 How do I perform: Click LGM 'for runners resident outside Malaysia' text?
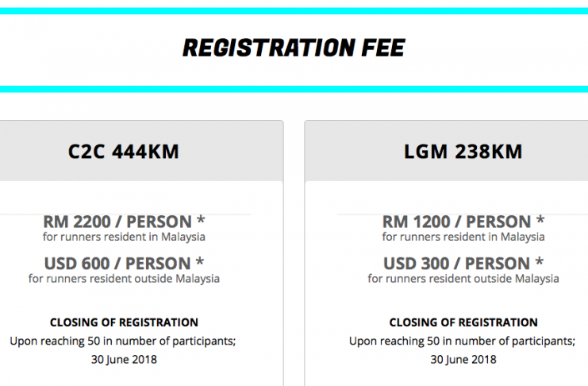point(463,279)
